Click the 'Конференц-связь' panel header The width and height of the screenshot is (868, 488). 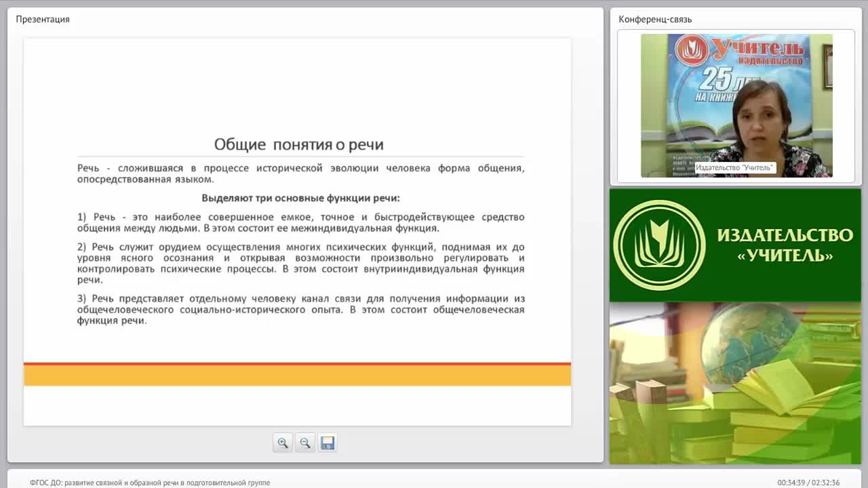[655, 19]
